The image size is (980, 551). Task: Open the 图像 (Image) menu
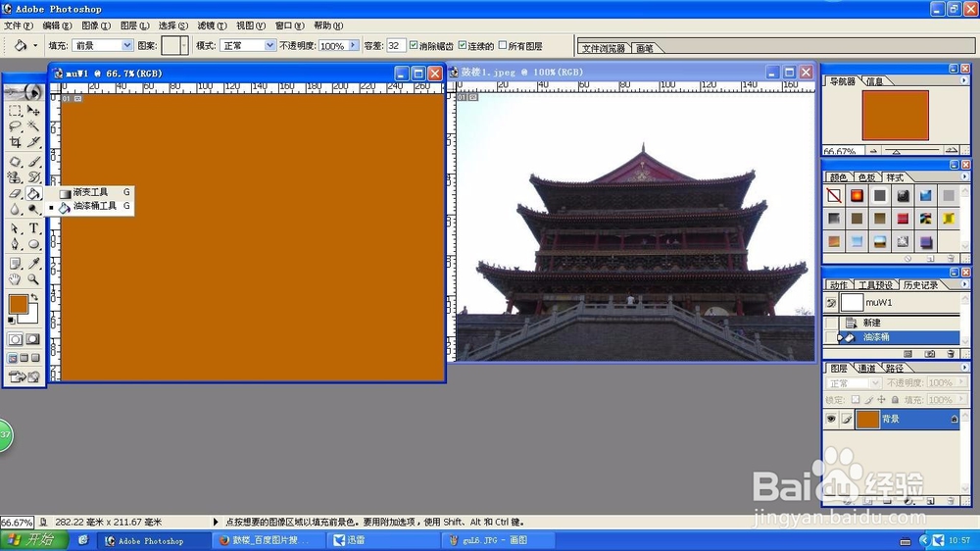[96, 25]
